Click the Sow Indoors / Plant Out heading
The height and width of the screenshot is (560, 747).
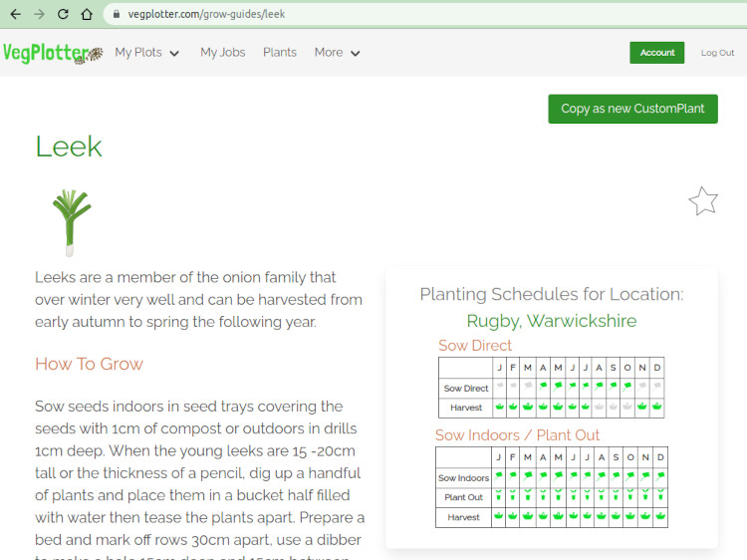[517, 435]
